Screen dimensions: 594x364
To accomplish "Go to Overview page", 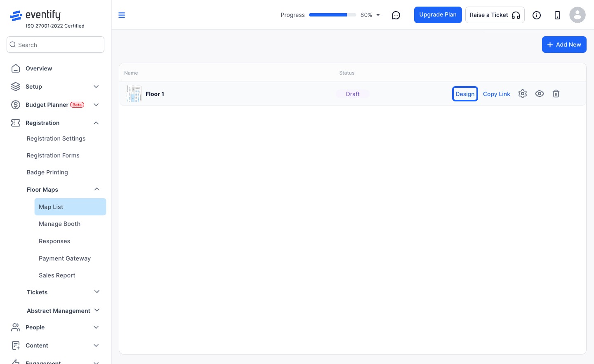I will click(39, 68).
